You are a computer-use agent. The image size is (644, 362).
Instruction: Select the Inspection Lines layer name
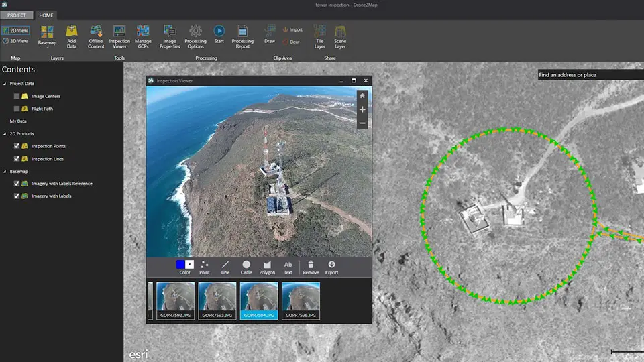(x=48, y=159)
